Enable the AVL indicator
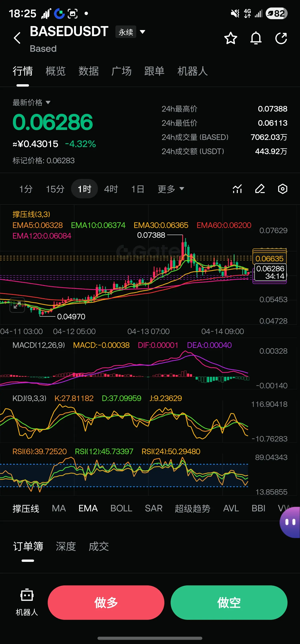This screenshot has height=644, width=300. click(231, 508)
